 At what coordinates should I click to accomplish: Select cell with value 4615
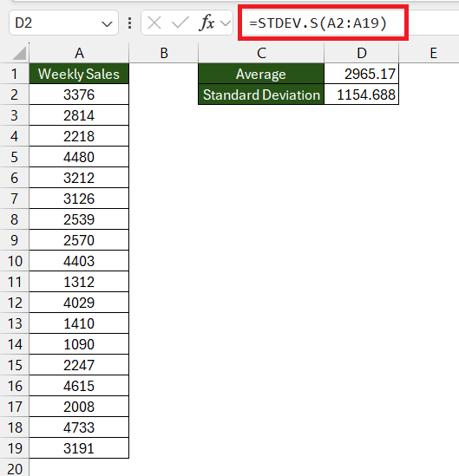[x=79, y=386]
